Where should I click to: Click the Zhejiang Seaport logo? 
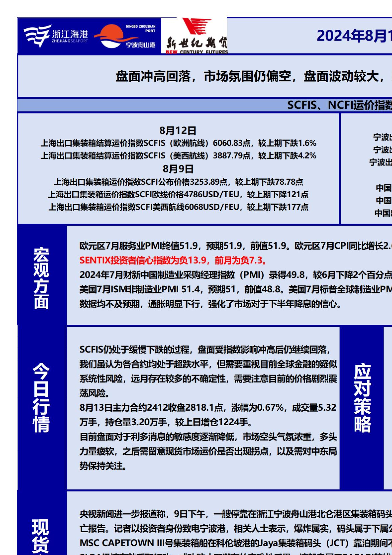point(56,36)
